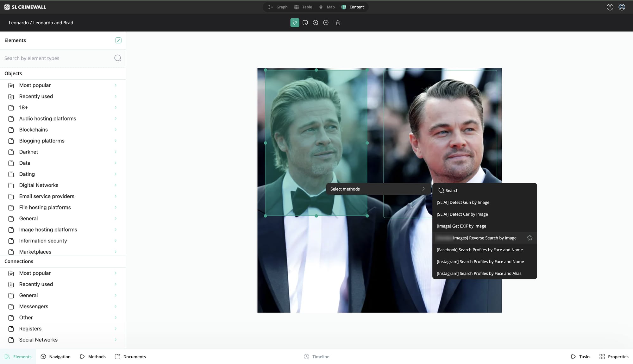The height and width of the screenshot is (364, 633).
Task: Click the zoom out magnifier icon
Action: click(x=326, y=23)
